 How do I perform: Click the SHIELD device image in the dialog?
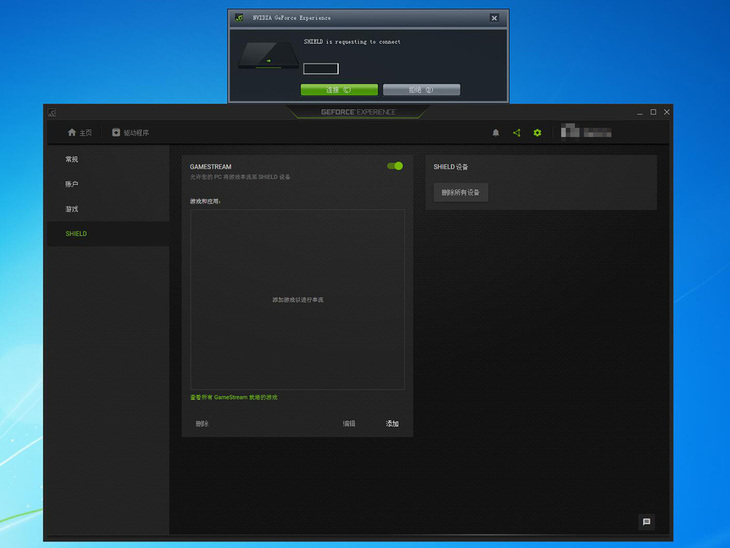pyautogui.click(x=269, y=55)
